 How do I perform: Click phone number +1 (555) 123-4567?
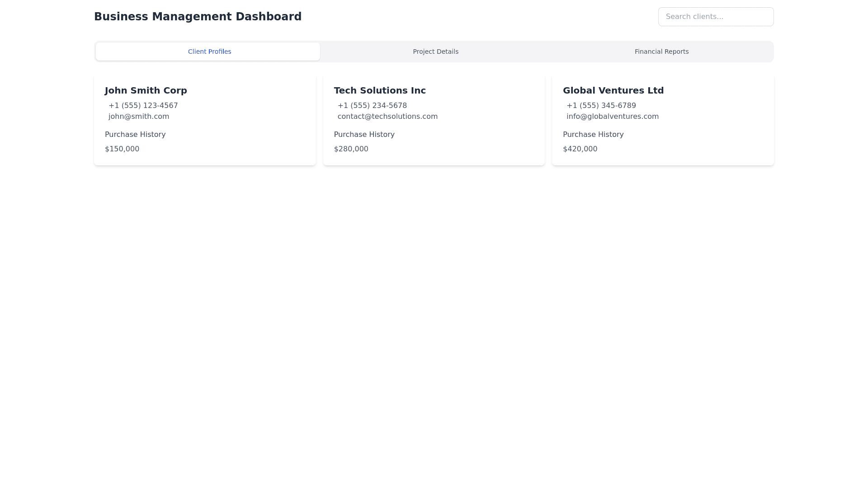143,105
